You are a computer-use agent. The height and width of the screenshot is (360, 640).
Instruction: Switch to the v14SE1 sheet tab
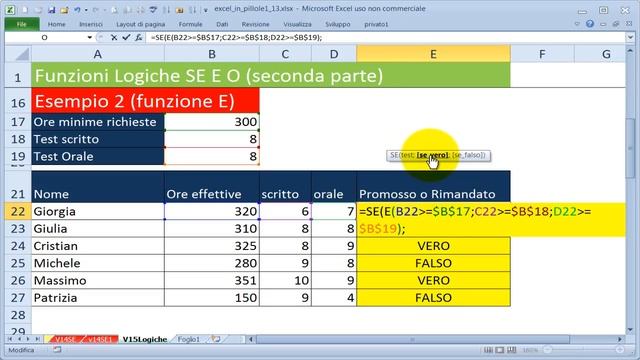pyautogui.click(x=100, y=339)
